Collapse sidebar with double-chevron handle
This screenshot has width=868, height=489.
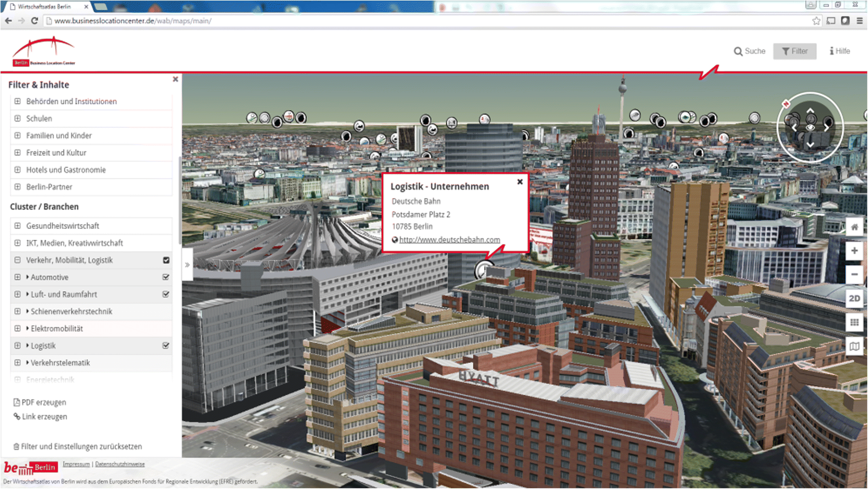(187, 265)
